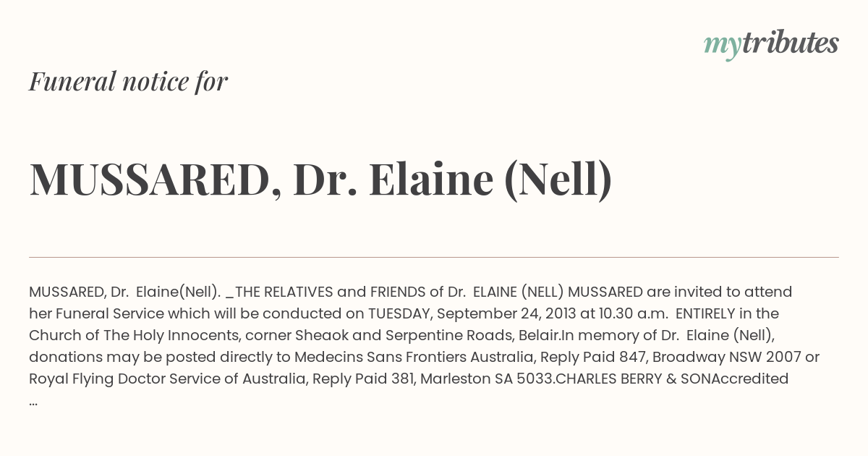Click the mytributes logo
Screen dimensions: 868x456
(x=771, y=44)
